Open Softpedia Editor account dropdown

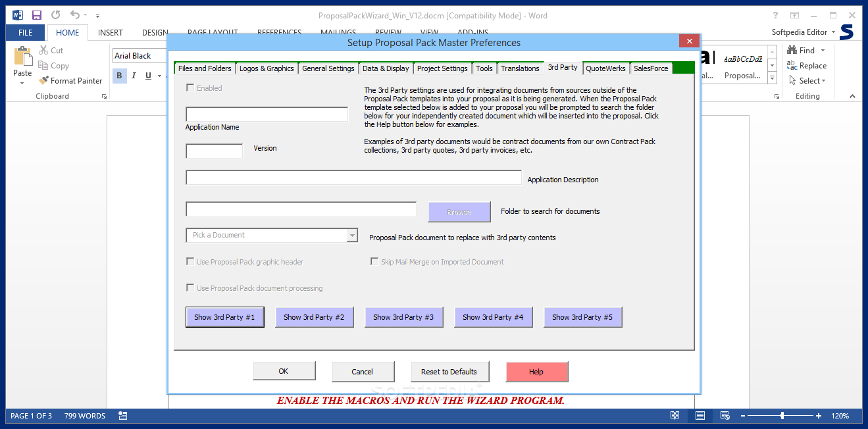[833, 32]
